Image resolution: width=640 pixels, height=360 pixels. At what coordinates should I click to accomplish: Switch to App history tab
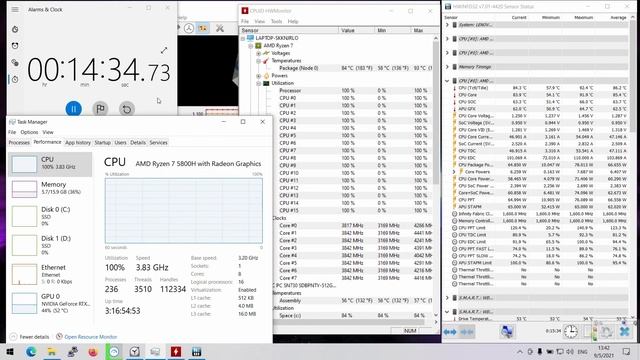coord(78,142)
